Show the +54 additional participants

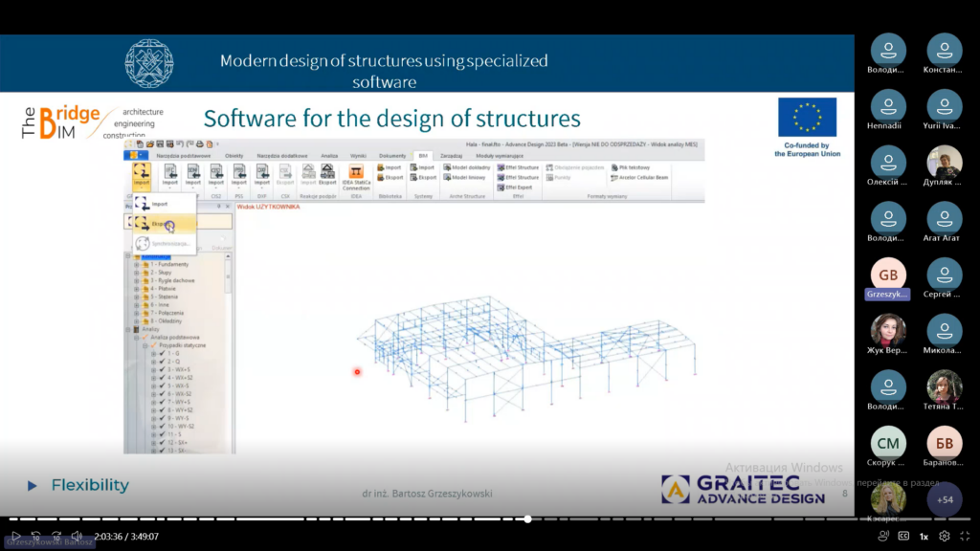pyautogui.click(x=945, y=499)
